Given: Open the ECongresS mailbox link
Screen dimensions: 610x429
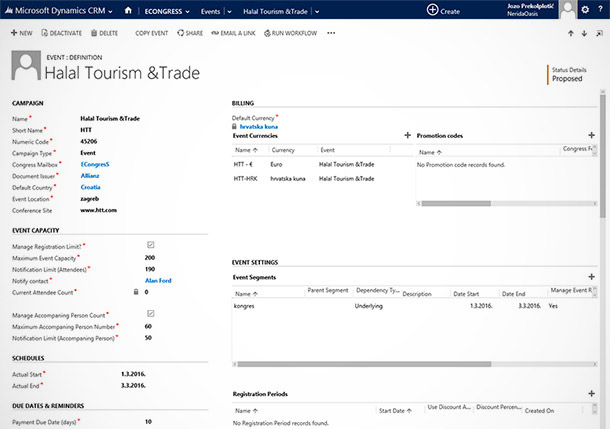Looking at the screenshot, I should [95, 164].
